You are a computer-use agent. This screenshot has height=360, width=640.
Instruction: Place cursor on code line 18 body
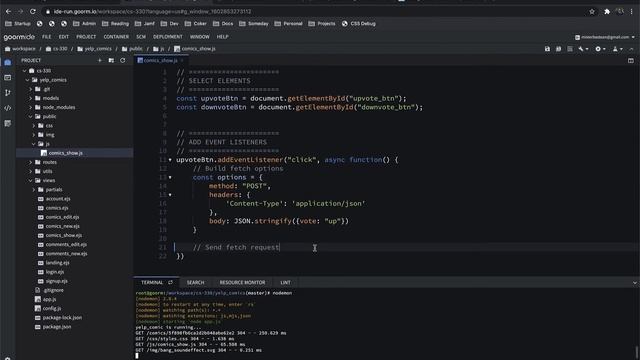pos(279,221)
